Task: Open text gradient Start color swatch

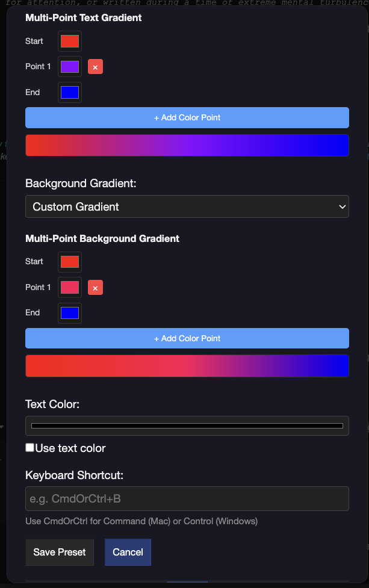Action: [70, 42]
